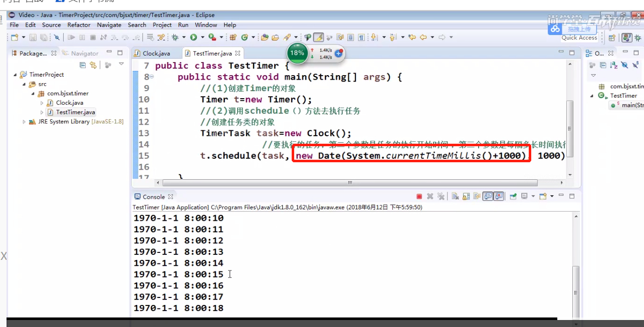Pin the Console view
The image size is (644, 327).
pos(513,196)
